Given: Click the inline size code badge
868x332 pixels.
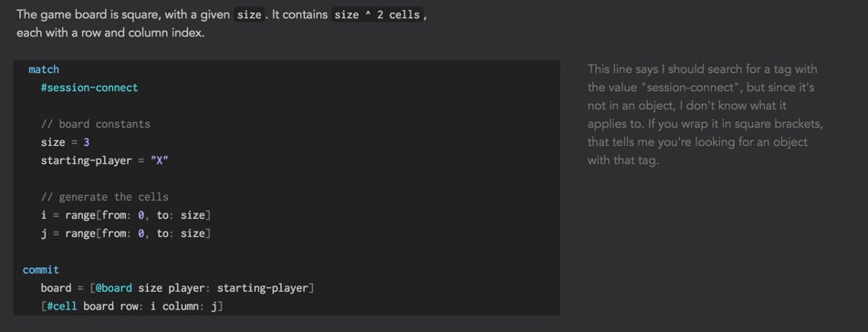Looking at the screenshot, I should (x=249, y=15).
